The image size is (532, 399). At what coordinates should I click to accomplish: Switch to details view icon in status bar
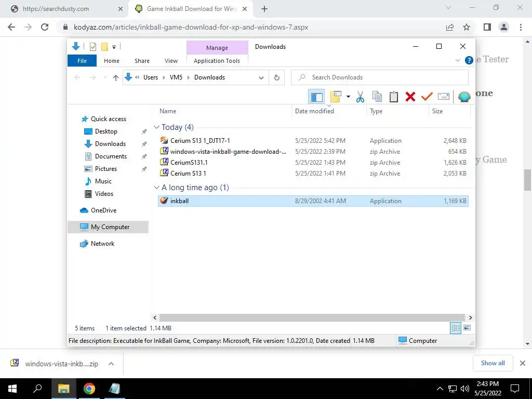[456, 328]
